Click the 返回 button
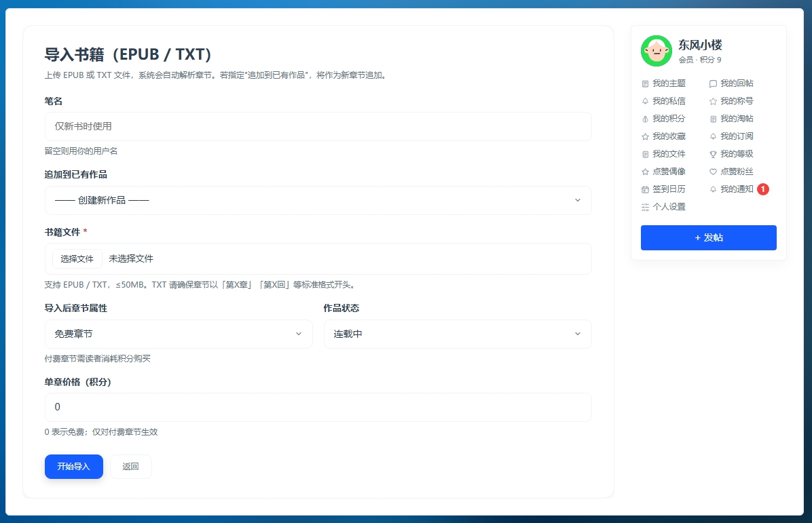This screenshot has height=523, width=812. (x=130, y=467)
